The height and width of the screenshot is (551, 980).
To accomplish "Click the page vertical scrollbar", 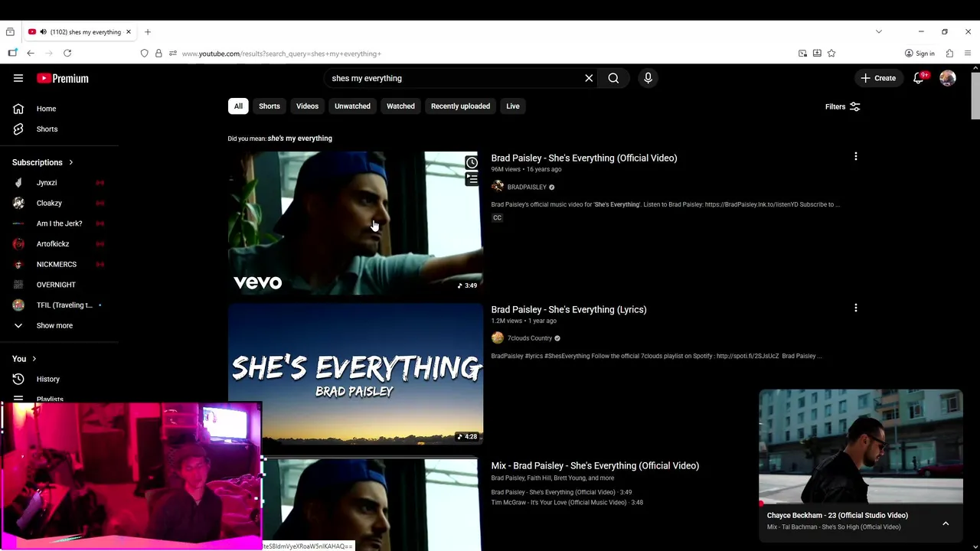I will coord(975,96).
